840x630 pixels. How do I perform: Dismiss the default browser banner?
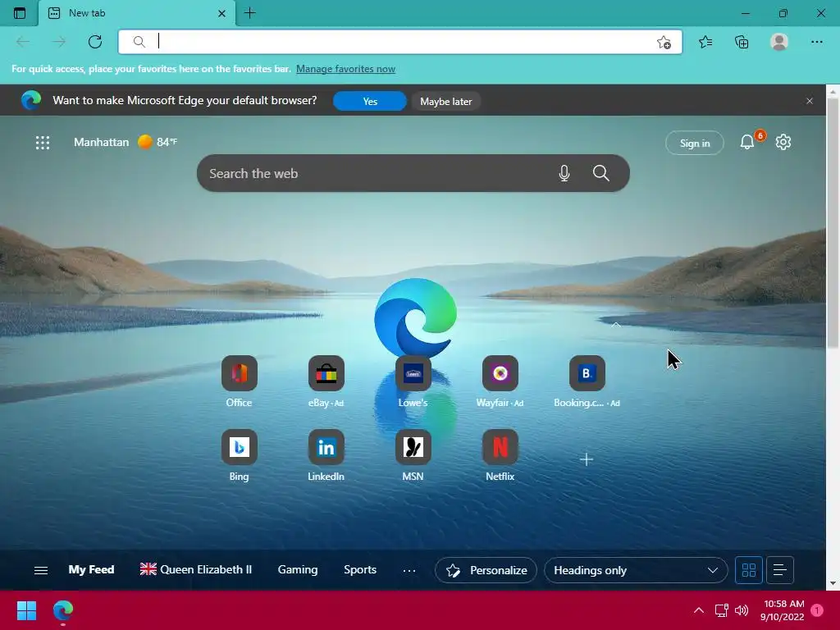810,101
